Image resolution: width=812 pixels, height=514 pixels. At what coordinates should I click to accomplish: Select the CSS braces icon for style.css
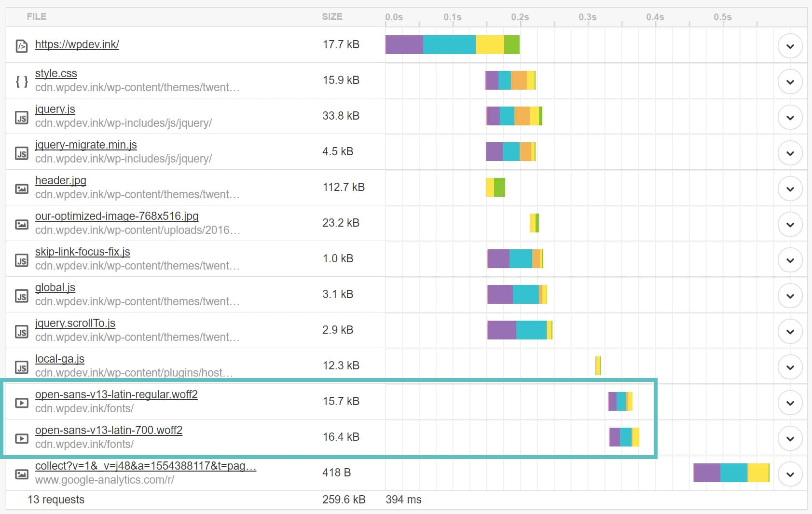pyautogui.click(x=22, y=81)
